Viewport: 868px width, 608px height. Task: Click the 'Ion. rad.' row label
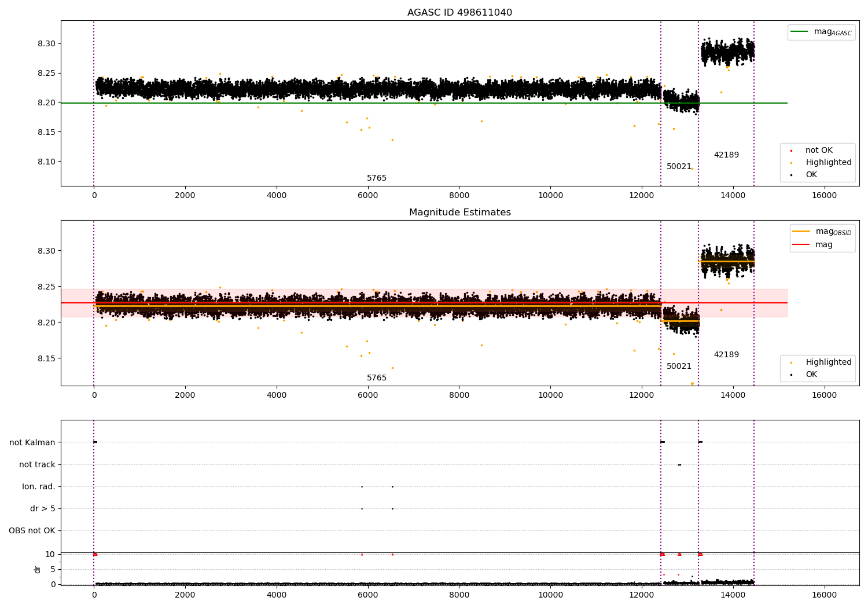pos(39,486)
